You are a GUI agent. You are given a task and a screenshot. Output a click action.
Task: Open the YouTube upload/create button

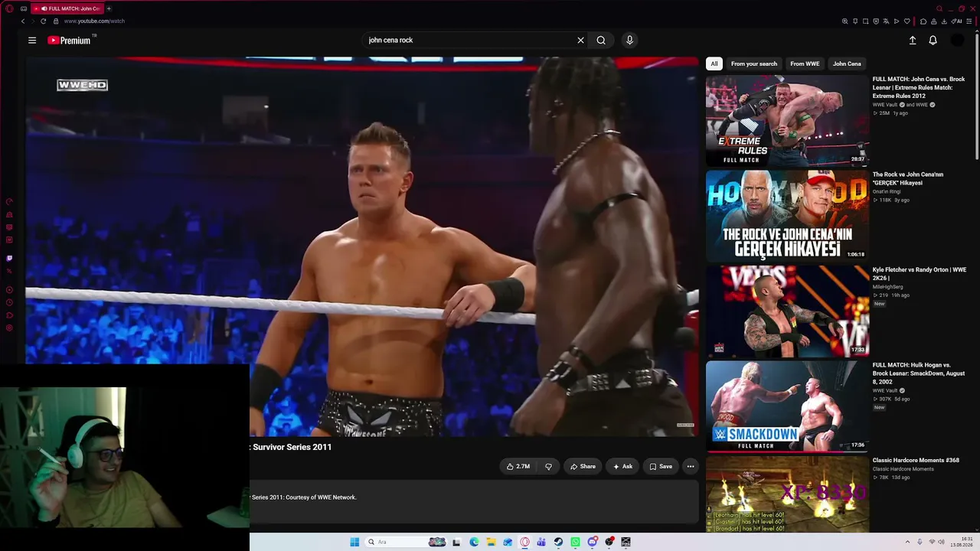click(913, 41)
